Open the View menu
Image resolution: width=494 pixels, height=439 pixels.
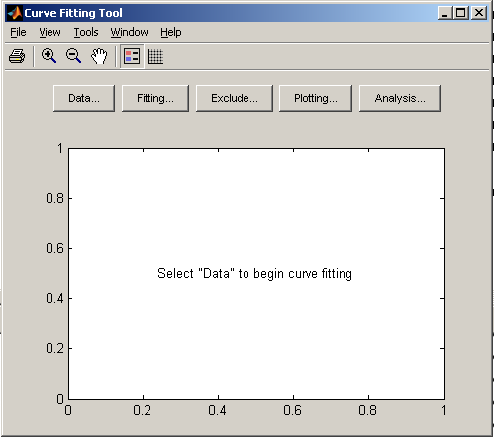tap(50, 32)
